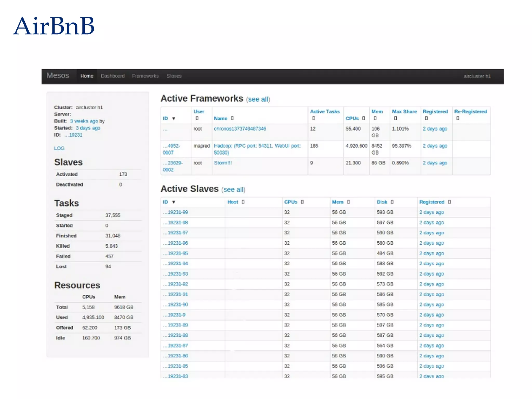Open the LOG link in sidebar
The image size is (532, 399).
(x=59, y=148)
